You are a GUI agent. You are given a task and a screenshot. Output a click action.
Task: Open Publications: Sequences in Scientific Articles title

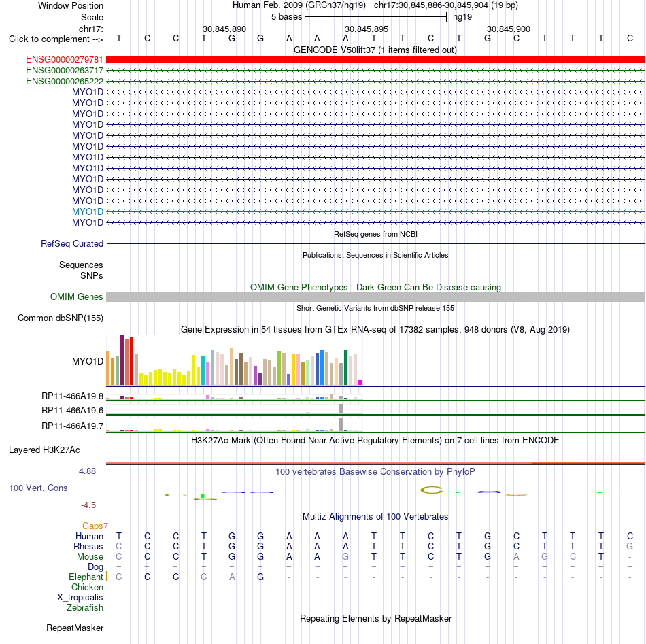click(375, 255)
